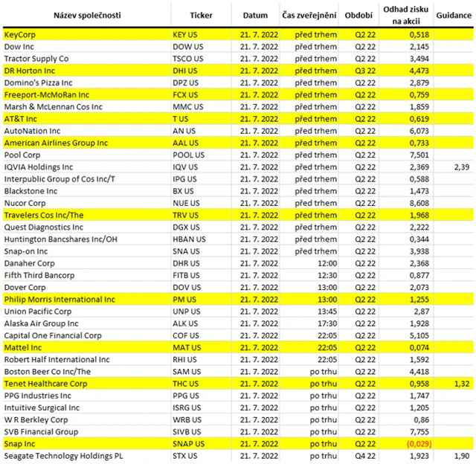Click the Guidance column header
476x464 pixels.
[454, 15]
